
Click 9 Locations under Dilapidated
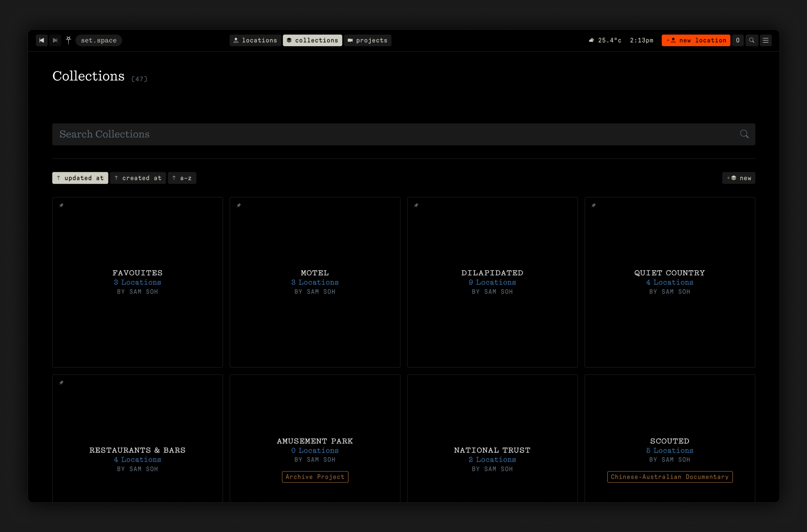point(492,282)
